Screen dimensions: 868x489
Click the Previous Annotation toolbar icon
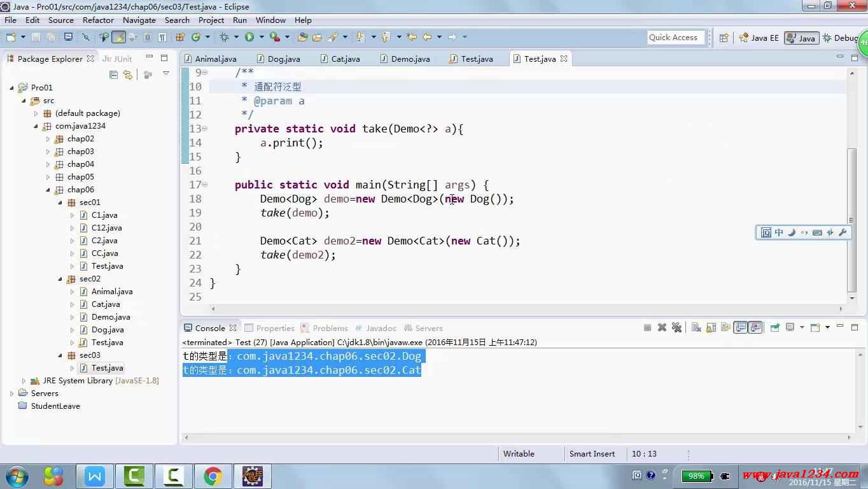[386, 38]
